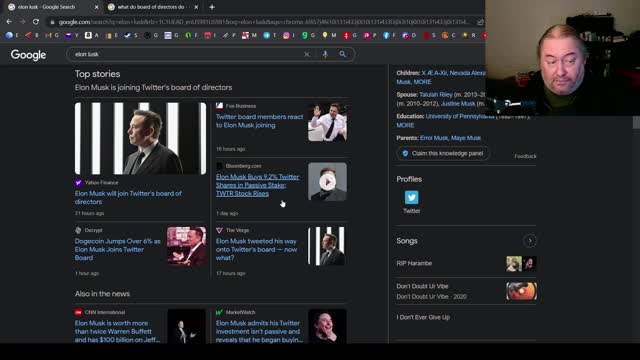
Task: Expand the Songs section arrow
Action: pyautogui.click(x=529, y=241)
